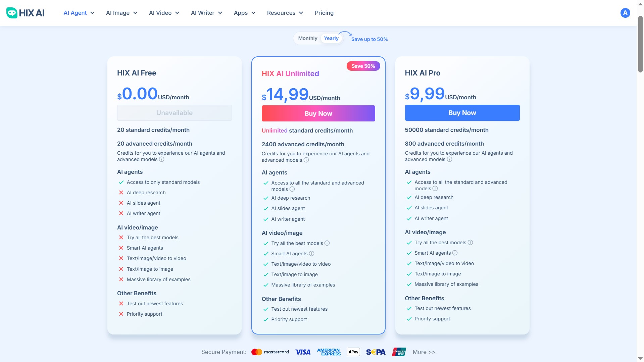Switch billing to Monthly

click(307, 38)
